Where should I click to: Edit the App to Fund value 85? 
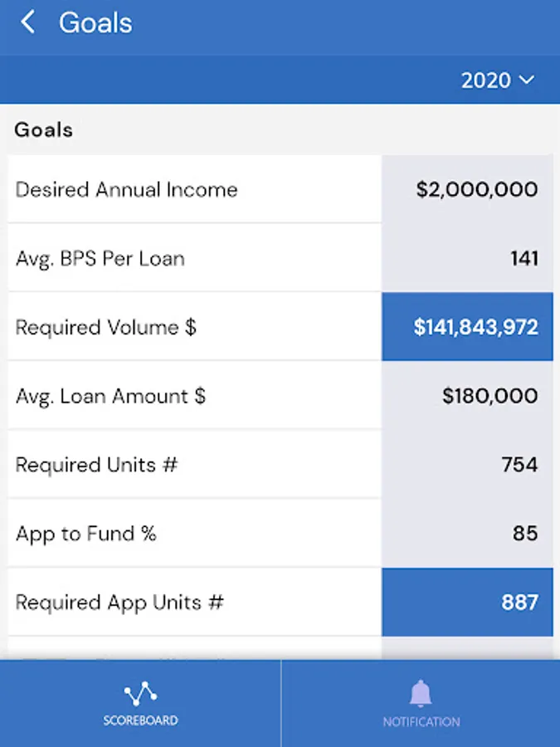pos(467,533)
